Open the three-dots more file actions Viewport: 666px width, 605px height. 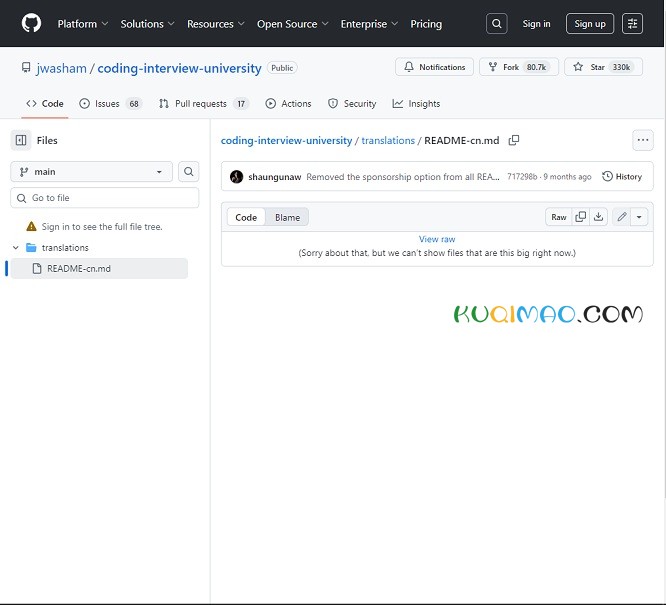pyautogui.click(x=643, y=140)
